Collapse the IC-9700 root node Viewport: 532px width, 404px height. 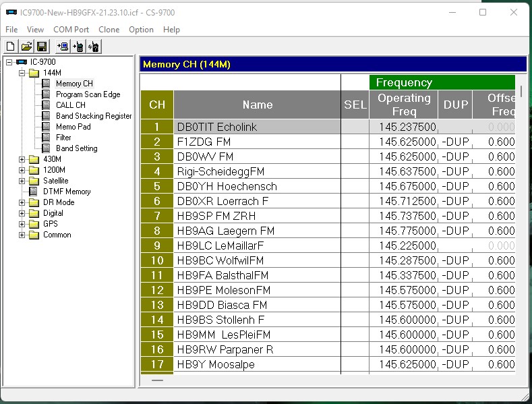(9, 62)
